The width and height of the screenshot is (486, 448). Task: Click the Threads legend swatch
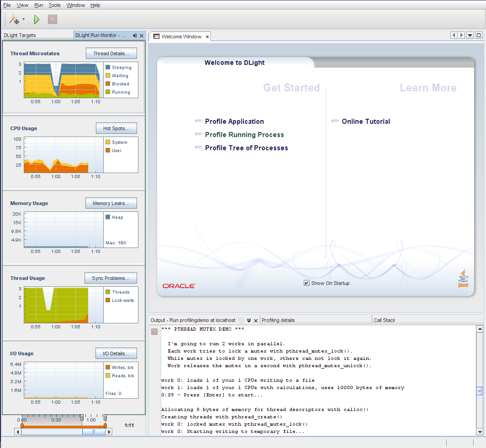108,292
